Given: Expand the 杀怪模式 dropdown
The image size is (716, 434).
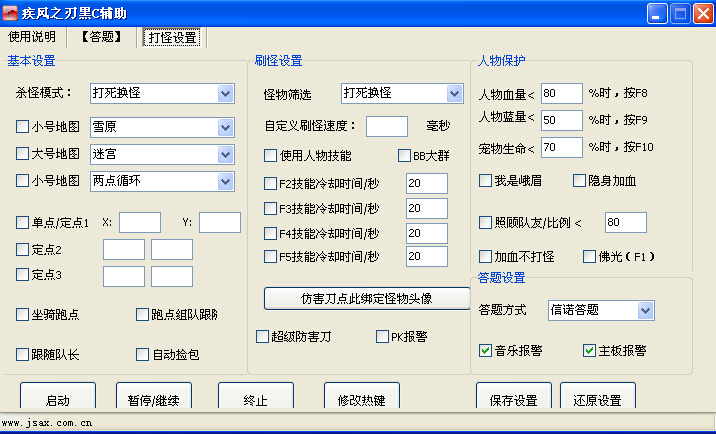Looking at the screenshot, I should click(x=225, y=94).
